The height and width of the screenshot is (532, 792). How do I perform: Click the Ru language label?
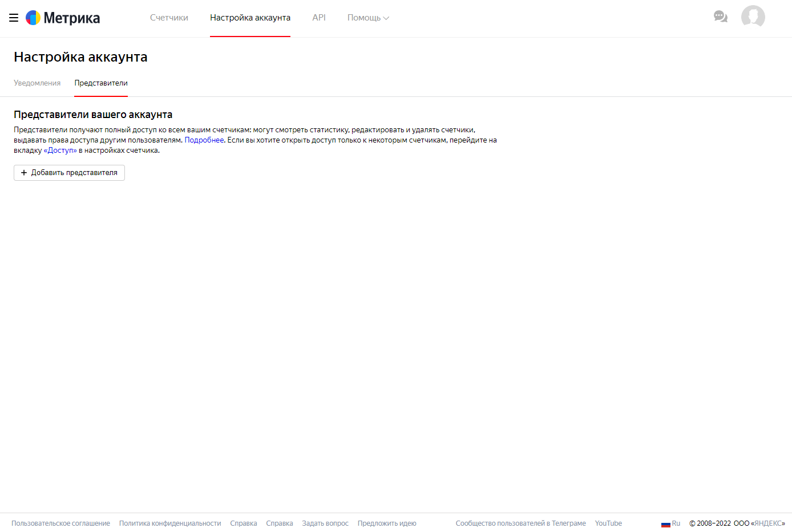676,523
